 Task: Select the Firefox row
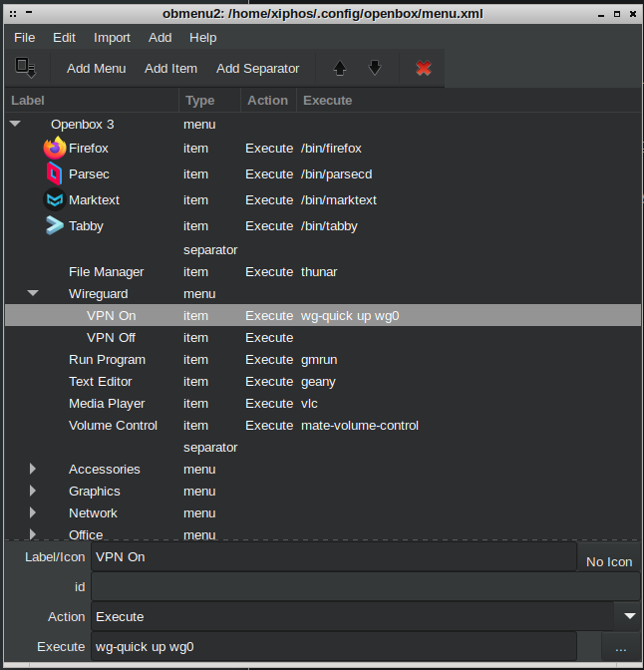pos(323,148)
